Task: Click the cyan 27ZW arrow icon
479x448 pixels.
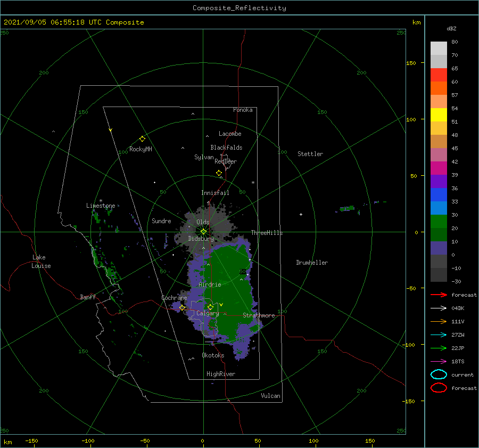Action: [x=439, y=335]
